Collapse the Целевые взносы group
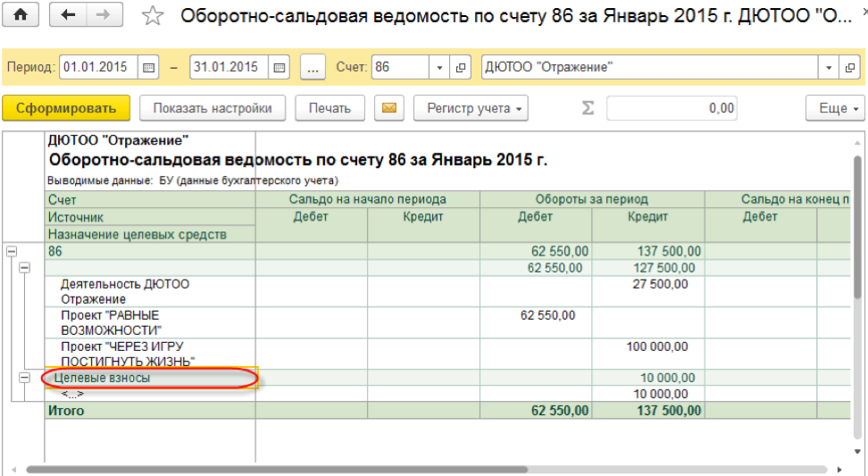Image resolution: width=868 pixels, height=476 pixels. click(24, 378)
